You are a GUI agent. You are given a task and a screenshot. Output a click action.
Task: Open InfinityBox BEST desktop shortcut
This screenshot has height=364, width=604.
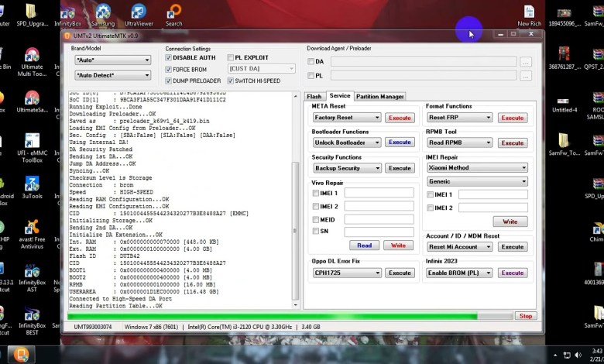tap(32, 321)
